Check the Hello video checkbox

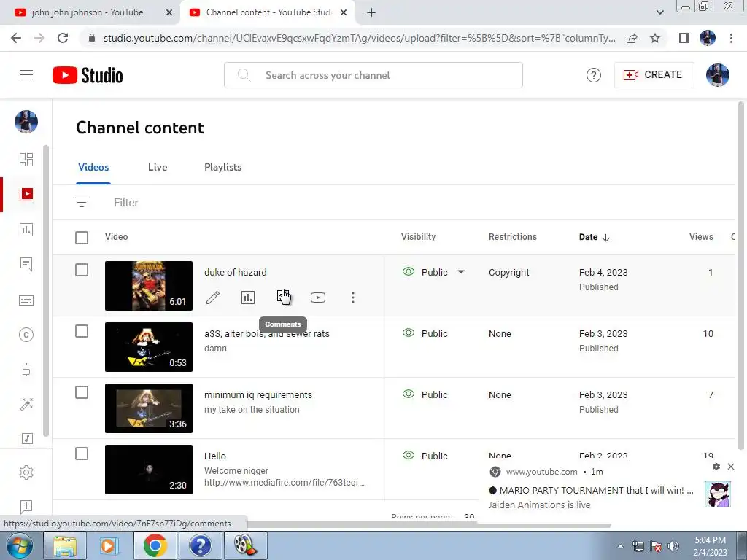pyautogui.click(x=82, y=454)
